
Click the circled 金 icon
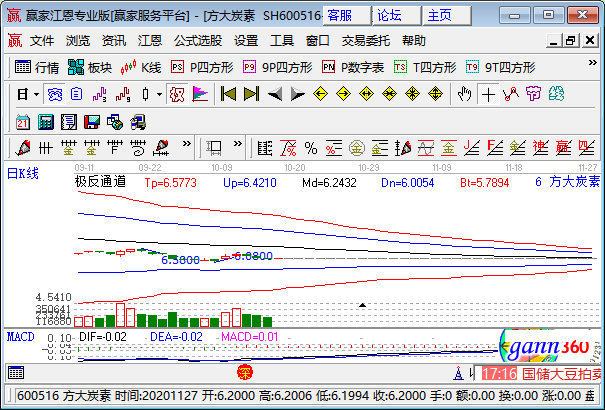click(x=357, y=148)
